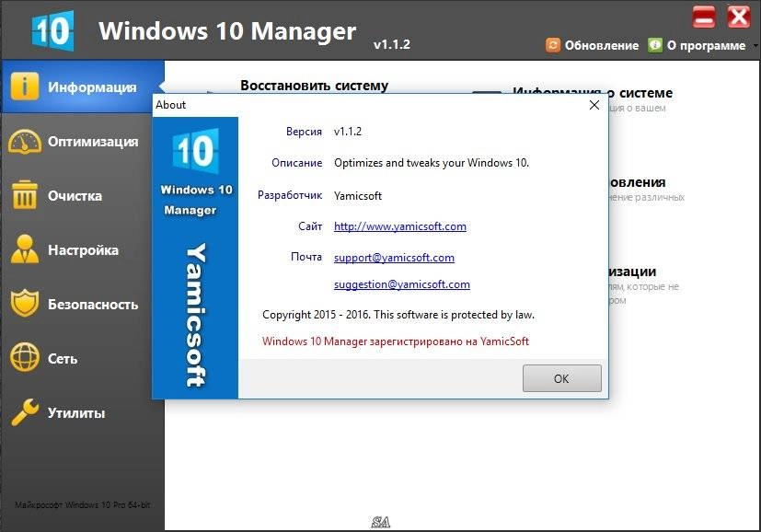The image size is (761, 532).
Task: Click the orange Update refresh icon
Action: click(553, 45)
